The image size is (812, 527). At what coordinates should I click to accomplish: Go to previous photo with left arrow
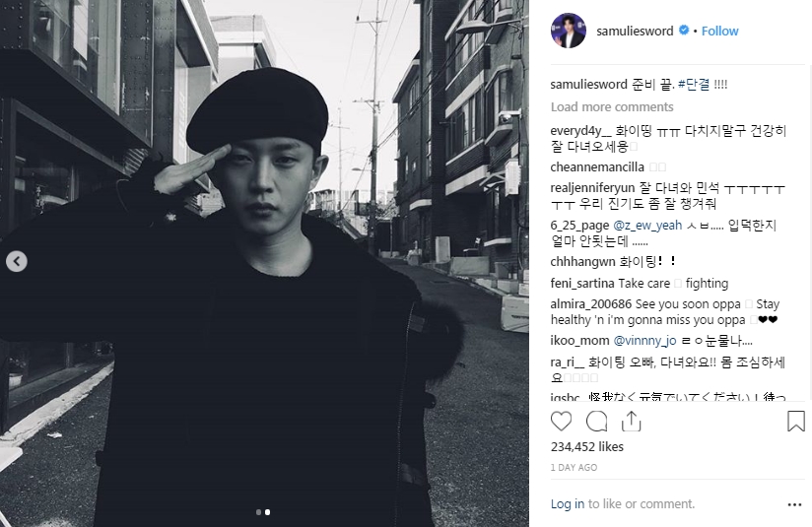pyautogui.click(x=17, y=261)
